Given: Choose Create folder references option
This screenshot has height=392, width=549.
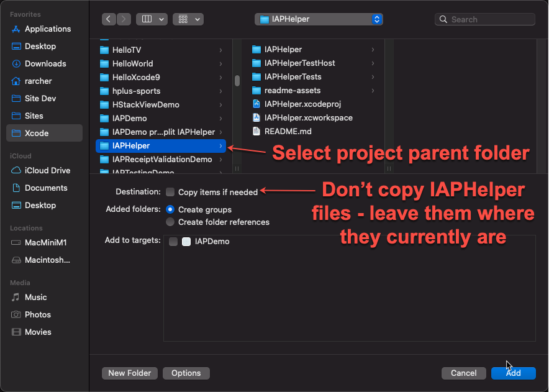Looking at the screenshot, I should [x=170, y=222].
